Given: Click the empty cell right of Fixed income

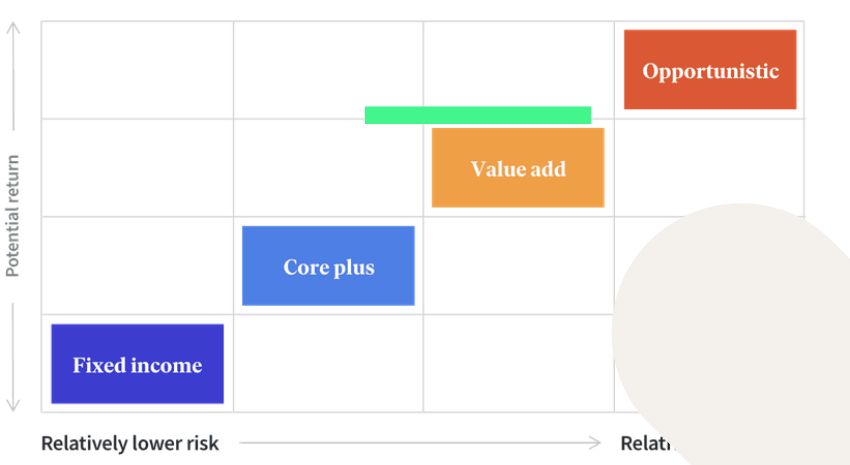Looking at the screenshot, I should point(329,363).
